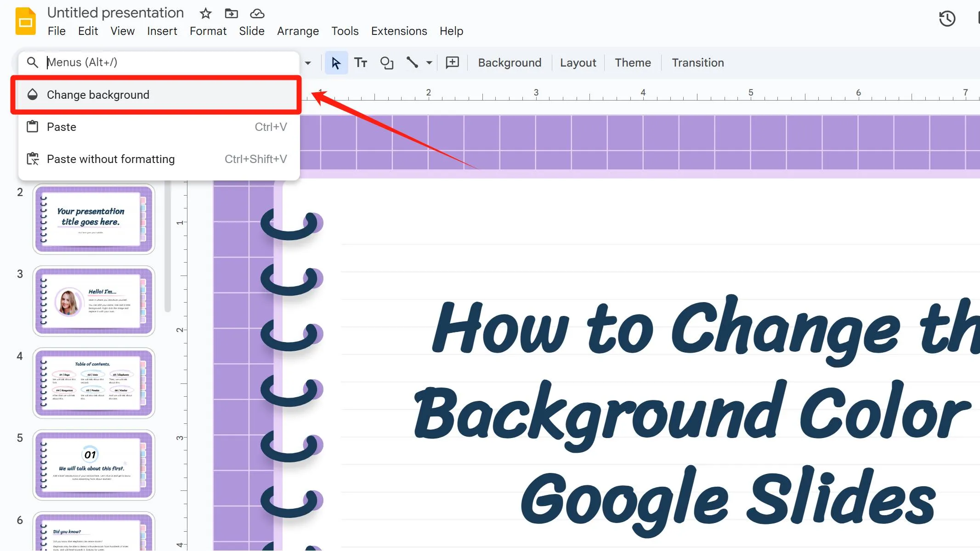Select Change background from the context menu

click(x=97, y=95)
